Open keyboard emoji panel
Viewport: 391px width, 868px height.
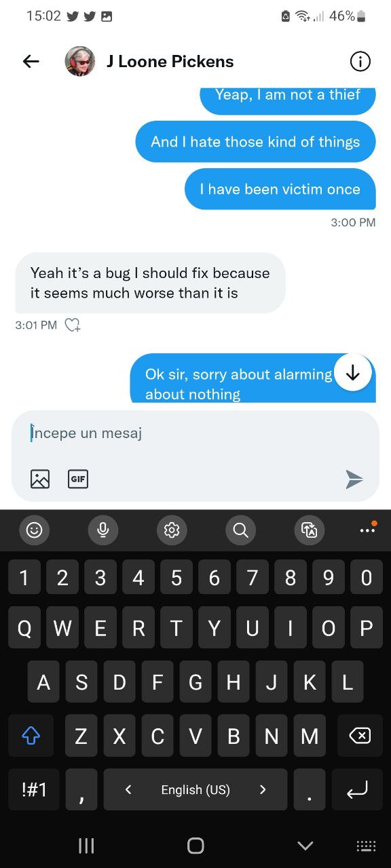34,530
